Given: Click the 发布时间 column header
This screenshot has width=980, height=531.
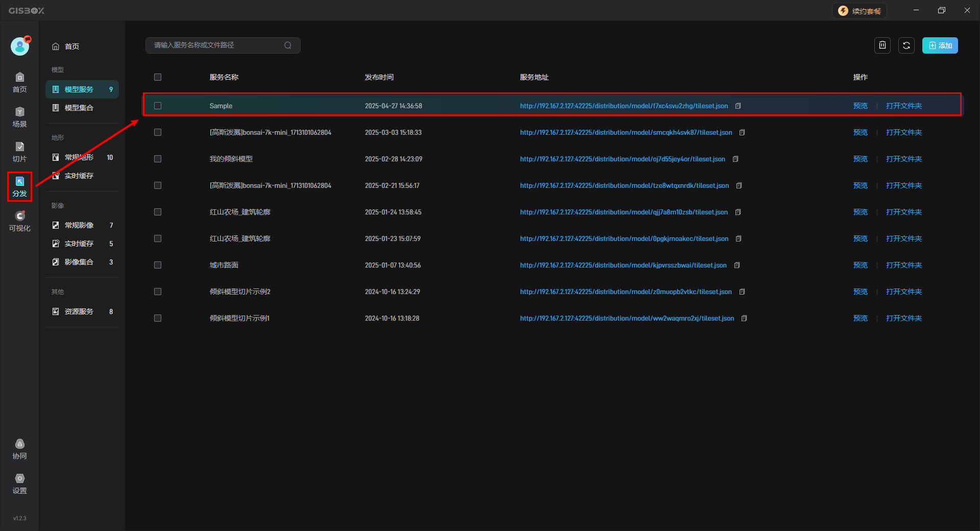Looking at the screenshot, I should pyautogui.click(x=379, y=77).
